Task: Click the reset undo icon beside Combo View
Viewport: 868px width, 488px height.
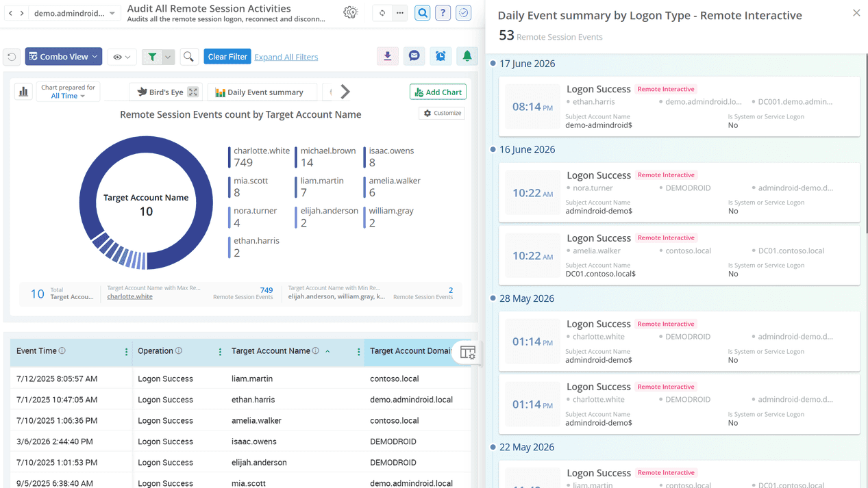Action: pos(12,57)
